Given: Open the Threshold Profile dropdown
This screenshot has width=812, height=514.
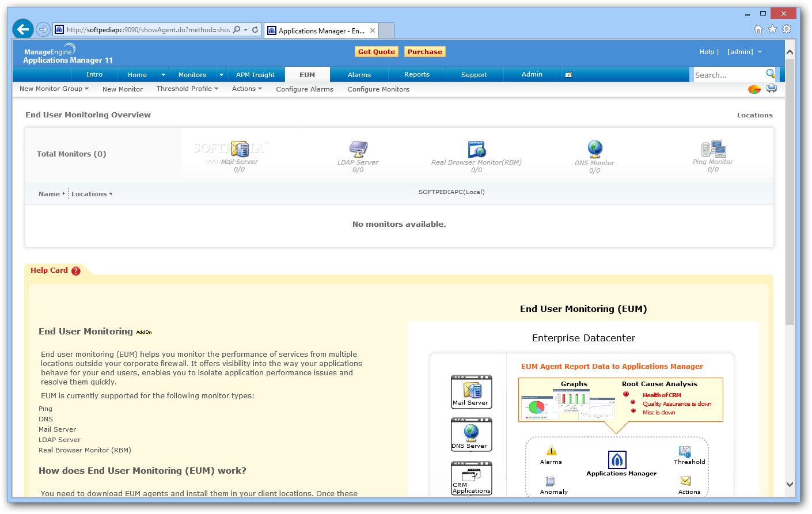Looking at the screenshot, I should tap(187, 89).
